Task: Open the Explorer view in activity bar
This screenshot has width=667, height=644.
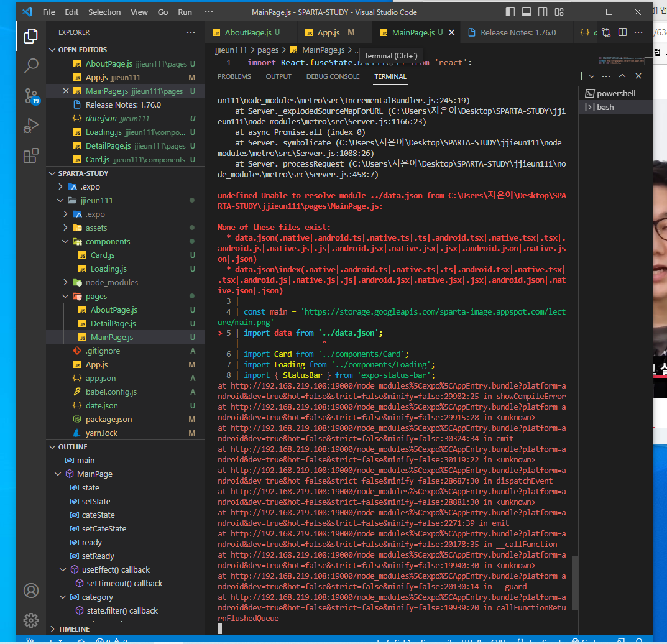Action: click(30, 36)
